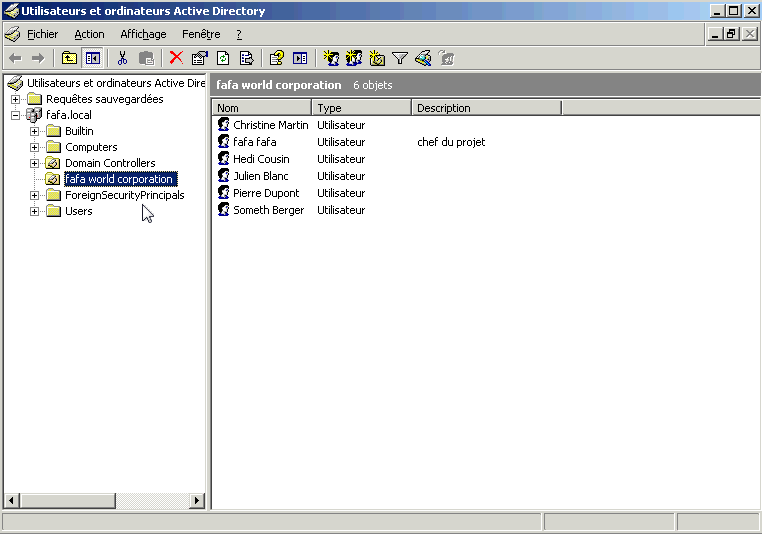Expand the Domain Controllers node

[35, 163]
